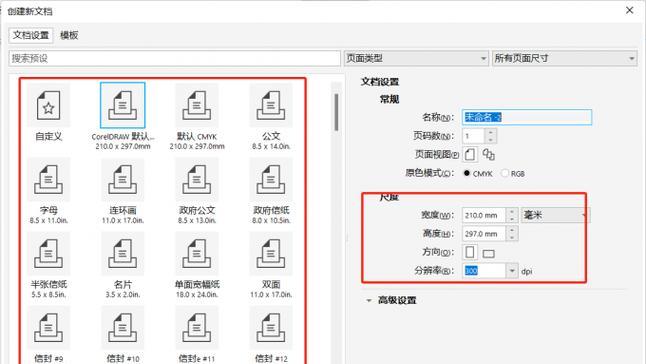
Task: Set multi-page view icon
Action: [x=489, y=154]
